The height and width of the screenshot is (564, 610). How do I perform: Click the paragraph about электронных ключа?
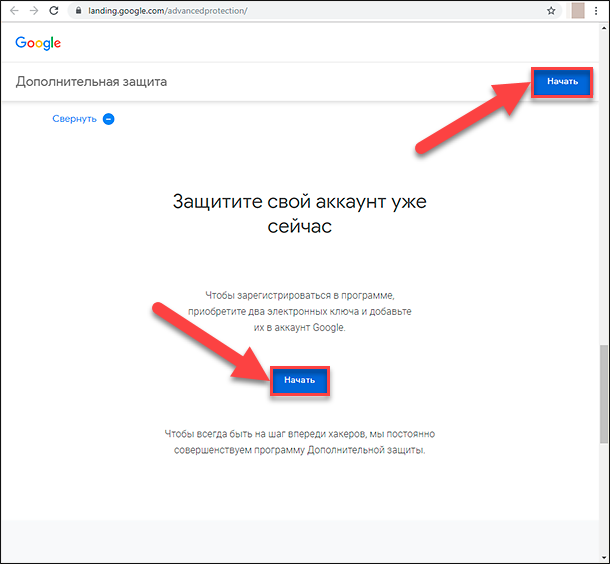click(300, 311)
